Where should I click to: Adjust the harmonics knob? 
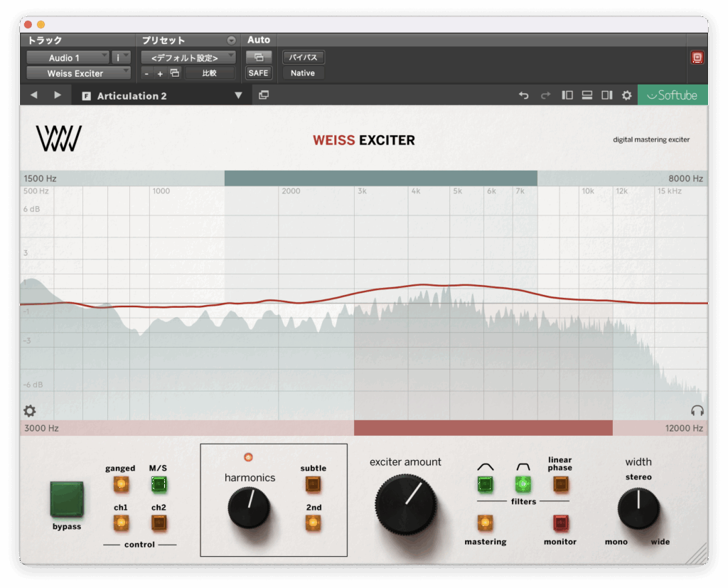point(249,508)
